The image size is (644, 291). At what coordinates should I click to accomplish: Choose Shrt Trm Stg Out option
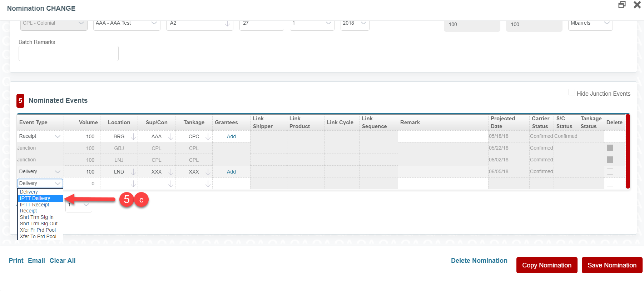click(39, 224)
